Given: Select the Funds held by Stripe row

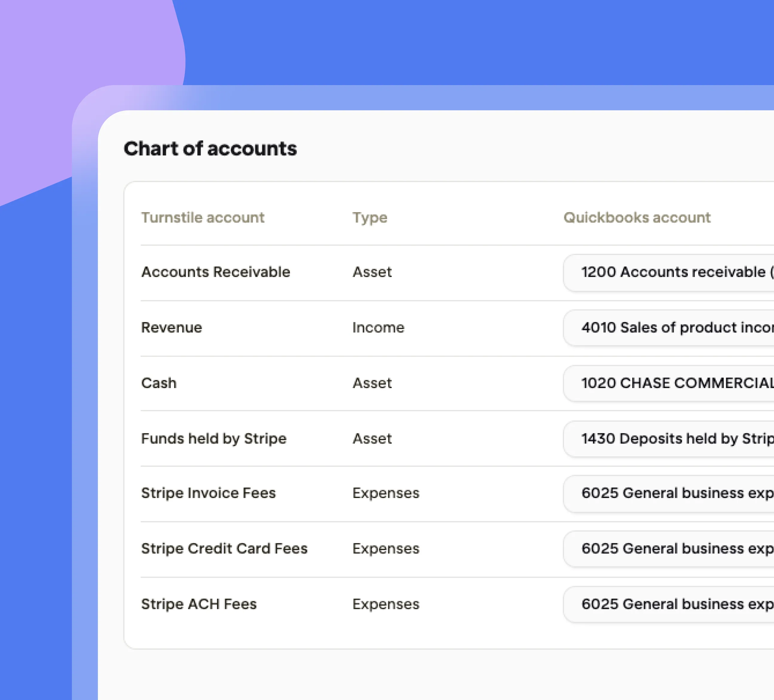Looking at the screenshot, I should click(214, 438).
